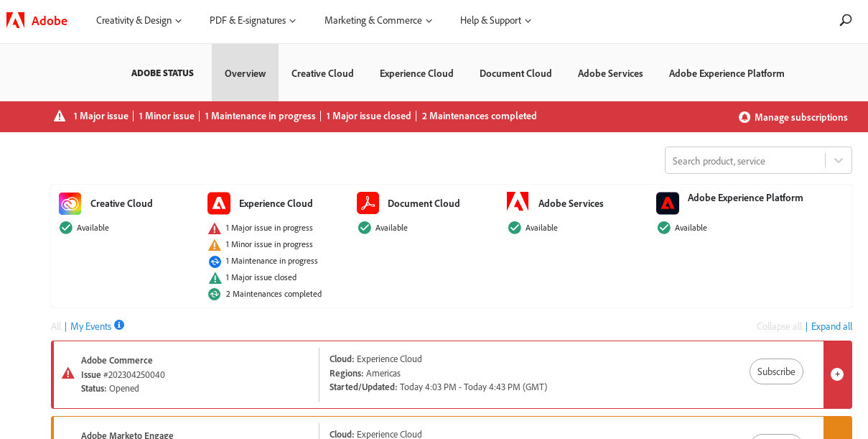Click green maintenances completed icon
The width and height of the screenshot is (868, 439).
(x=215, y=294)
